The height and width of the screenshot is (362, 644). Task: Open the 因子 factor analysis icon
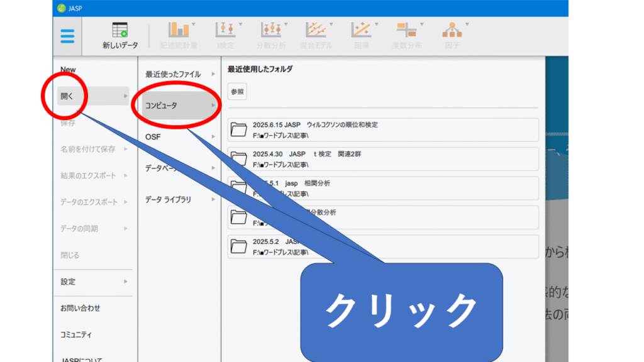(x=452, y=30)
